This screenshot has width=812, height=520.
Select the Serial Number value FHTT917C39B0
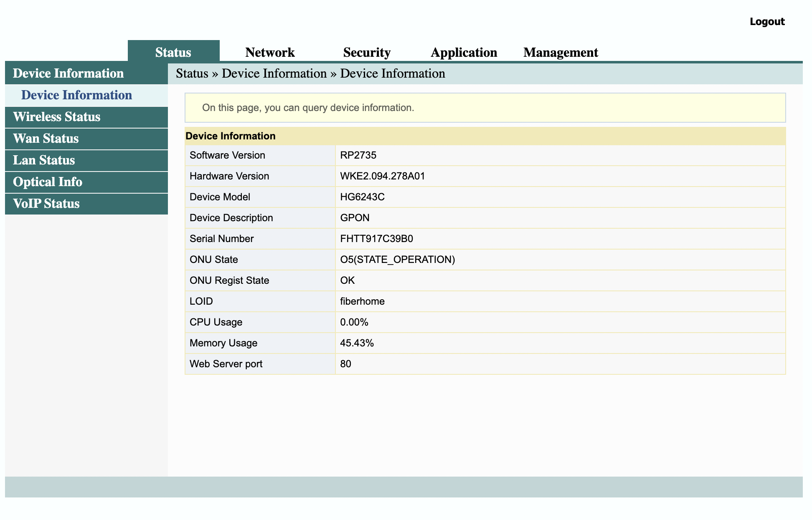pos(376,239)
